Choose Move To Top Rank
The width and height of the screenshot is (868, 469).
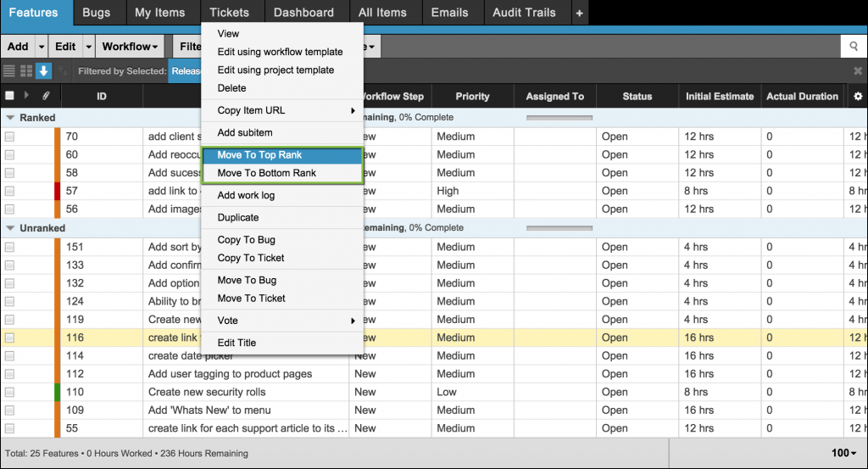tap(281, 155)
